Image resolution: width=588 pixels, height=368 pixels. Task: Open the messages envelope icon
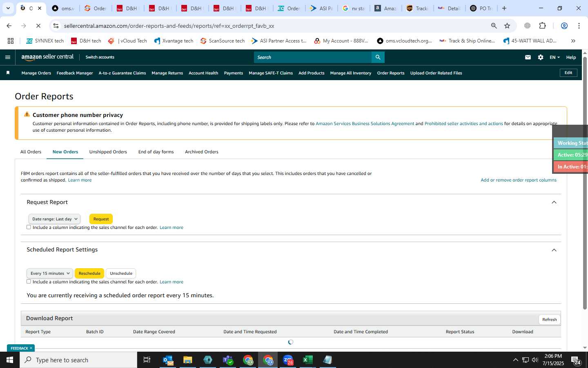528,57
